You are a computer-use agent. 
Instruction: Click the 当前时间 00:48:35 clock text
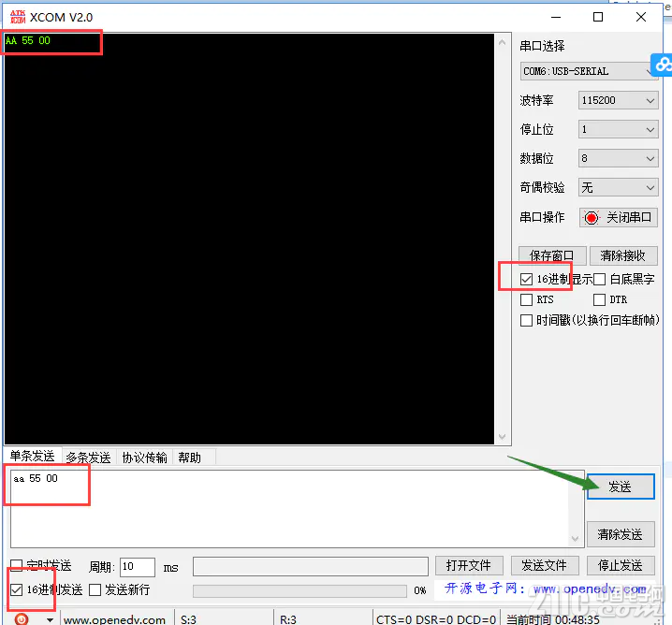pyautogui.click(x=553, y=620)
